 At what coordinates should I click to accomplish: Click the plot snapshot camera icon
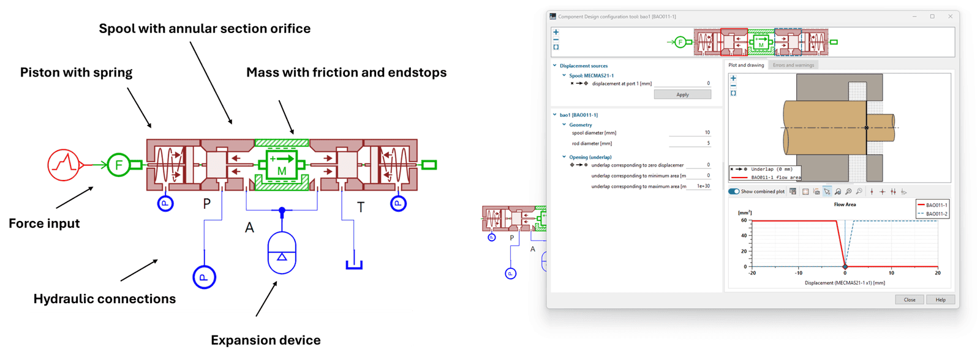pyautogui.click(x=816, y=192)
